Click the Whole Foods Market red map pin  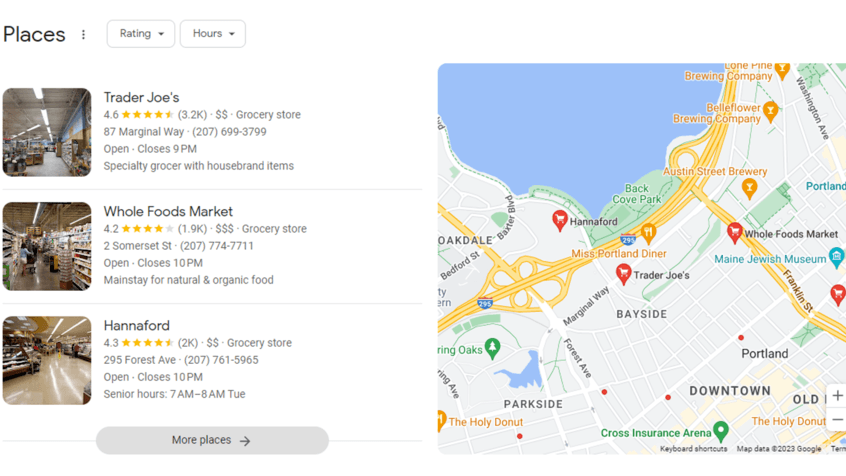point(734,233)
